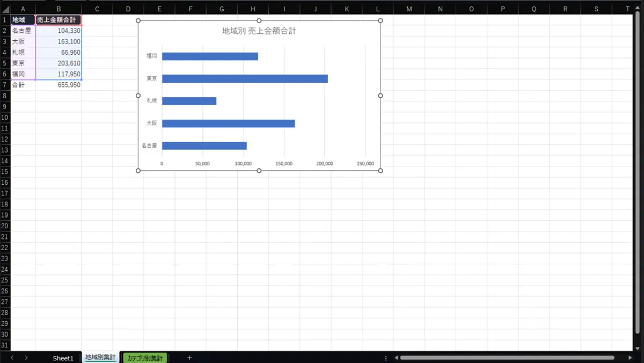Screen dimensions: 644x363
Task: Select the 地域別集計 sheet tab
Action: tap(100, 358)
